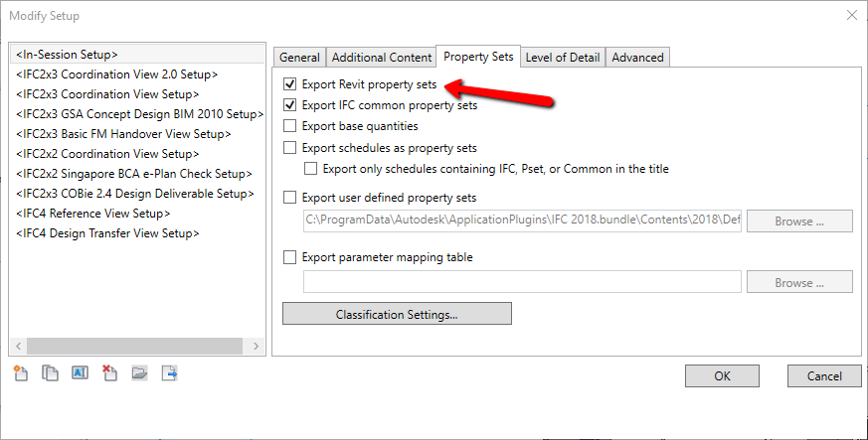Click the duplicate setup icon
The width and height of the screenshot is (868, 440).
[x=49, y=373]
